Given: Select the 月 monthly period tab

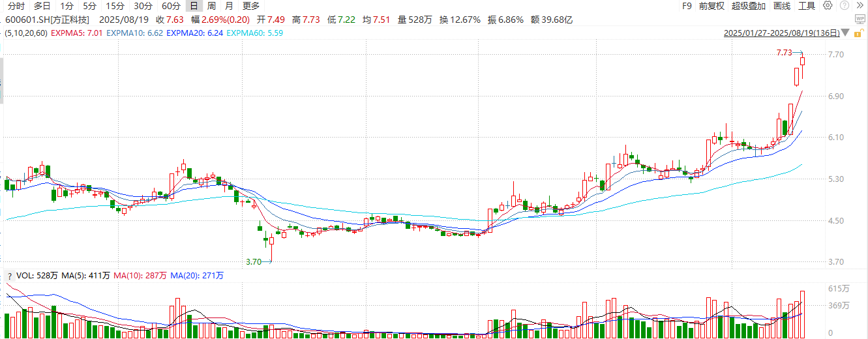Looking at the screenshot, I should pos(229,6).
